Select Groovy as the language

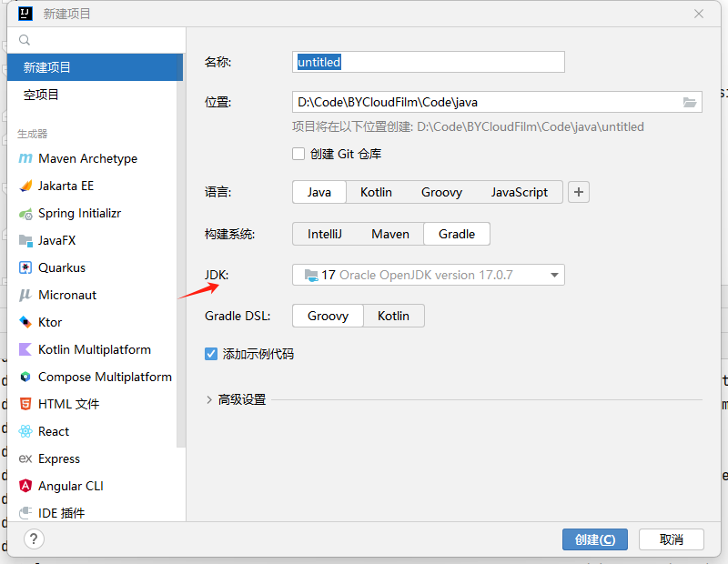pos(441,192)
